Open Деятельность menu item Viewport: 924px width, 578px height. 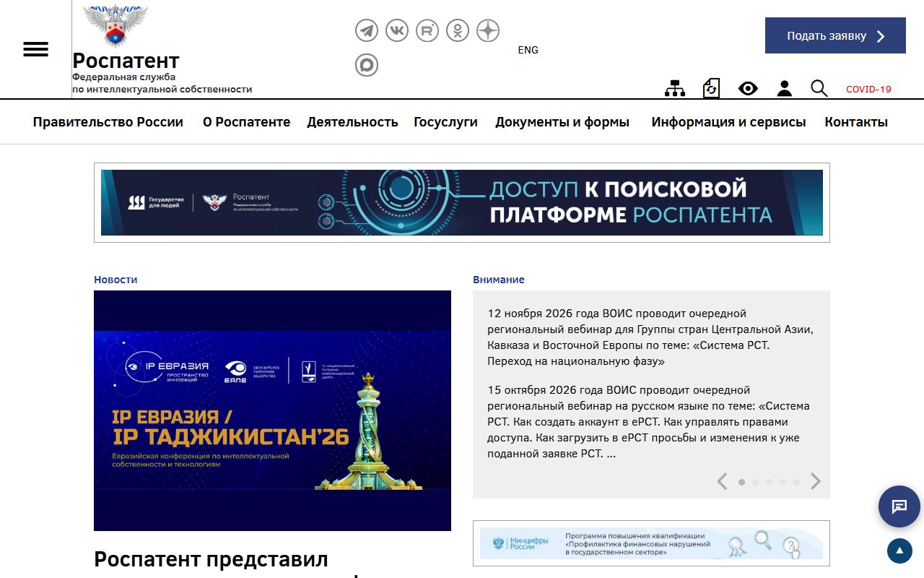click(x=352, y=122)
